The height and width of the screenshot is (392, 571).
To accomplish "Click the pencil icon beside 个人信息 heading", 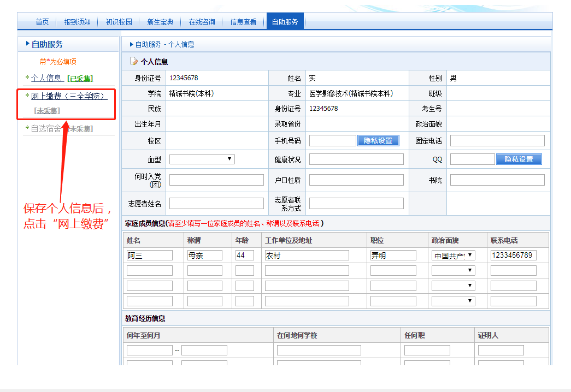I will 134,62.
